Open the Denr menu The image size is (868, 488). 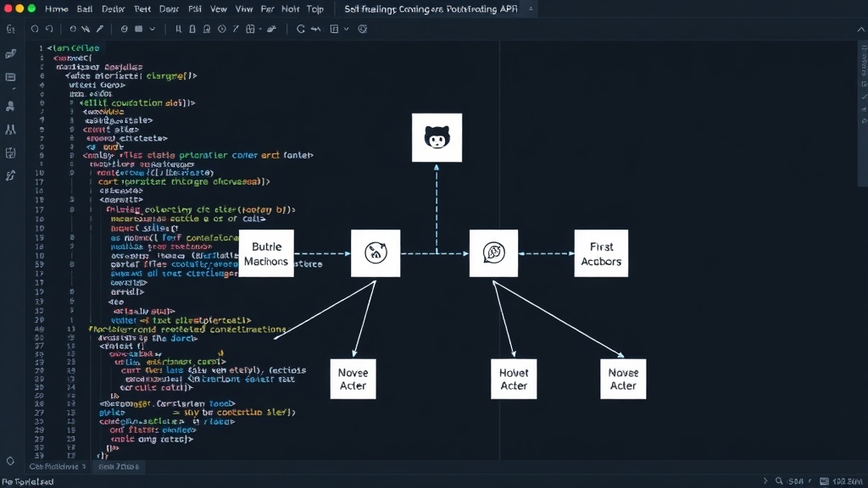click(x=169, y=8)
